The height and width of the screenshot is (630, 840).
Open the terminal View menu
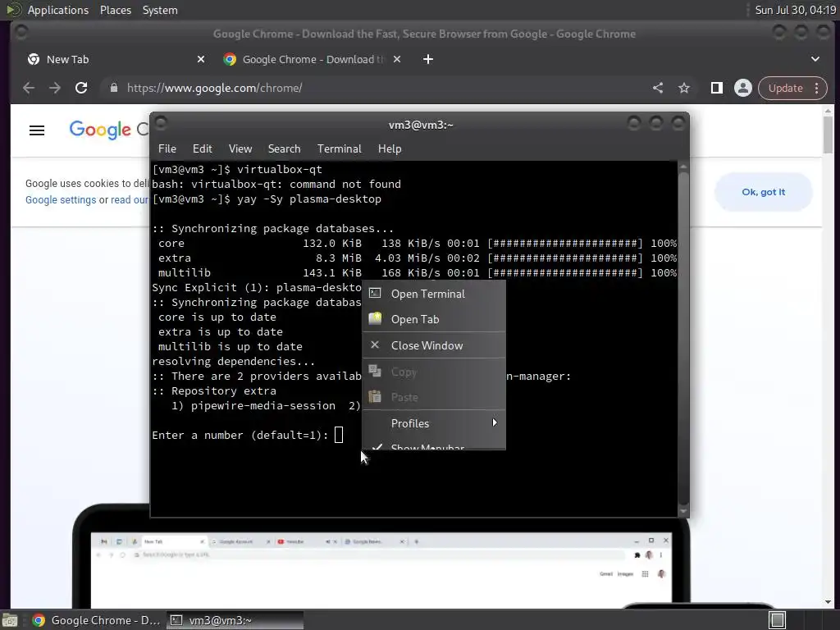(x=240, y=149)
